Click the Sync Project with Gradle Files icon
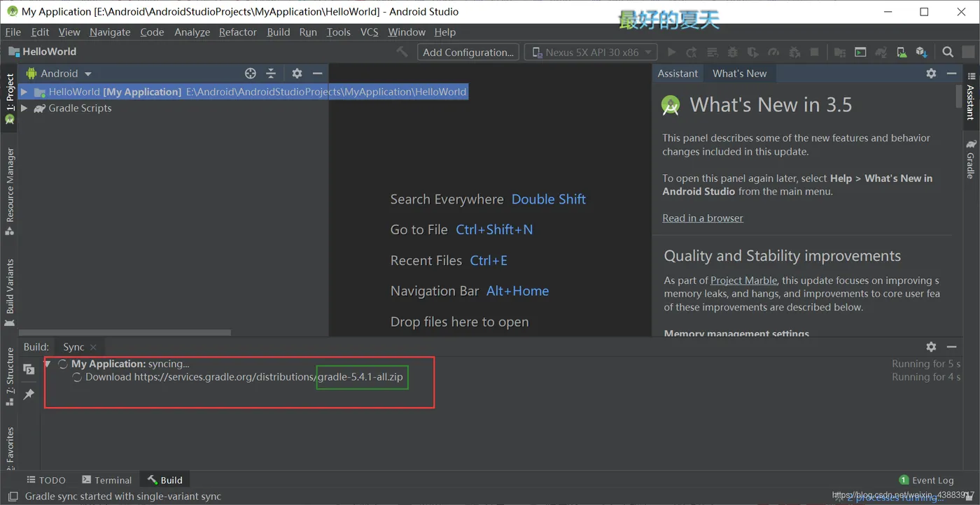Viewport: 980px width, 505px height. pyautogui.click(x=881, y=52)
